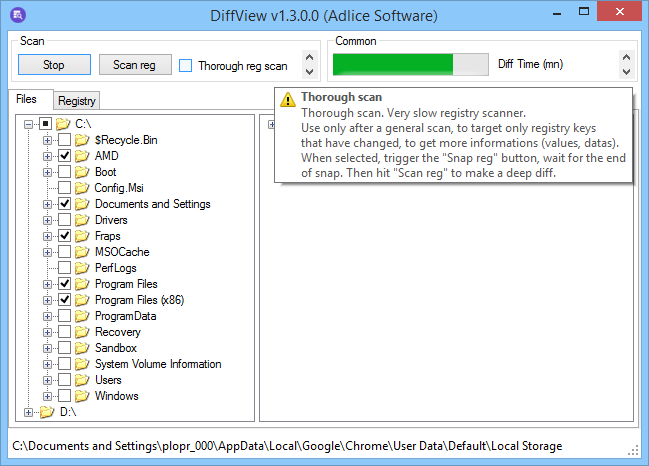Click the Stop button
Viewport: 649px width, 466px height.
[54, 65]
